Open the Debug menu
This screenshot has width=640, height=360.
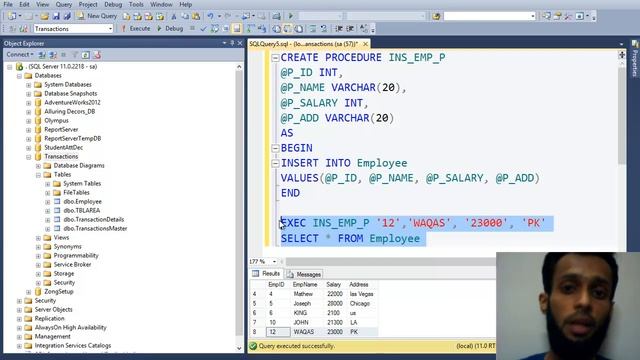pyautogui.click(x=113, y=4)
